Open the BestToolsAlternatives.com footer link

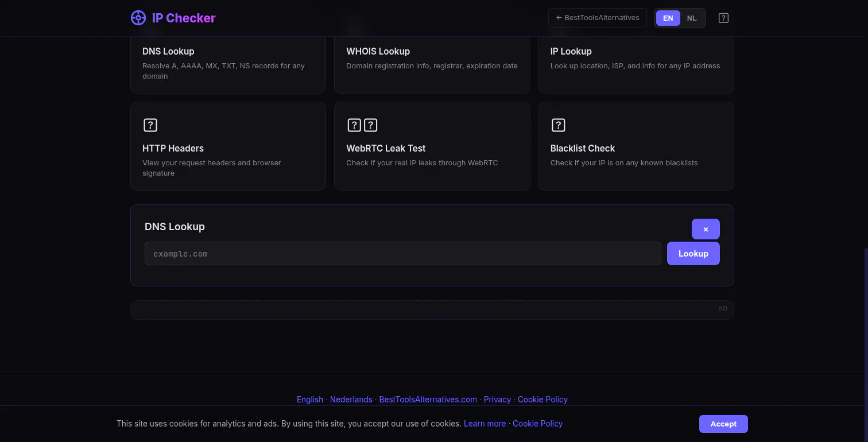428,400
